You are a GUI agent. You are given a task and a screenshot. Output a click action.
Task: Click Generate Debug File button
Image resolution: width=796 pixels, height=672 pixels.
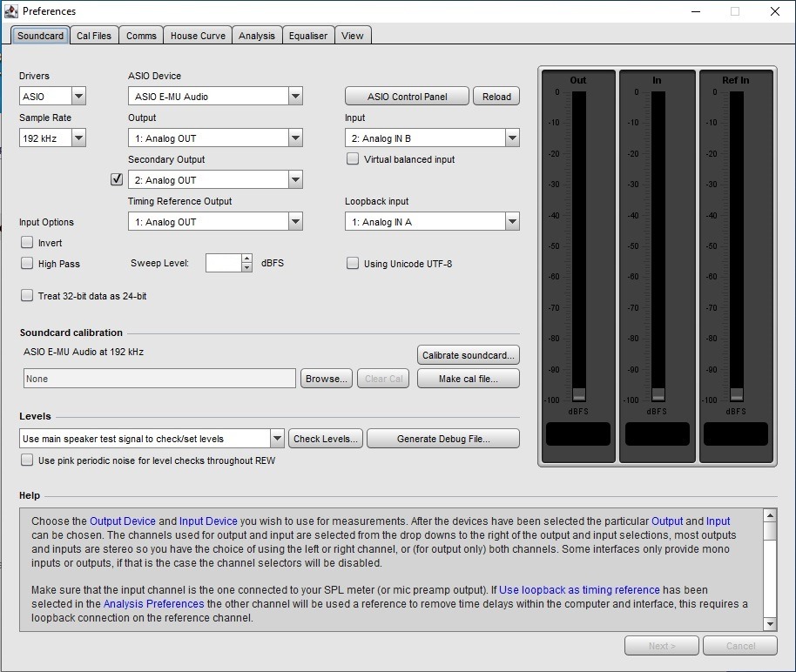pyautogui.click(x=443, y=439)
